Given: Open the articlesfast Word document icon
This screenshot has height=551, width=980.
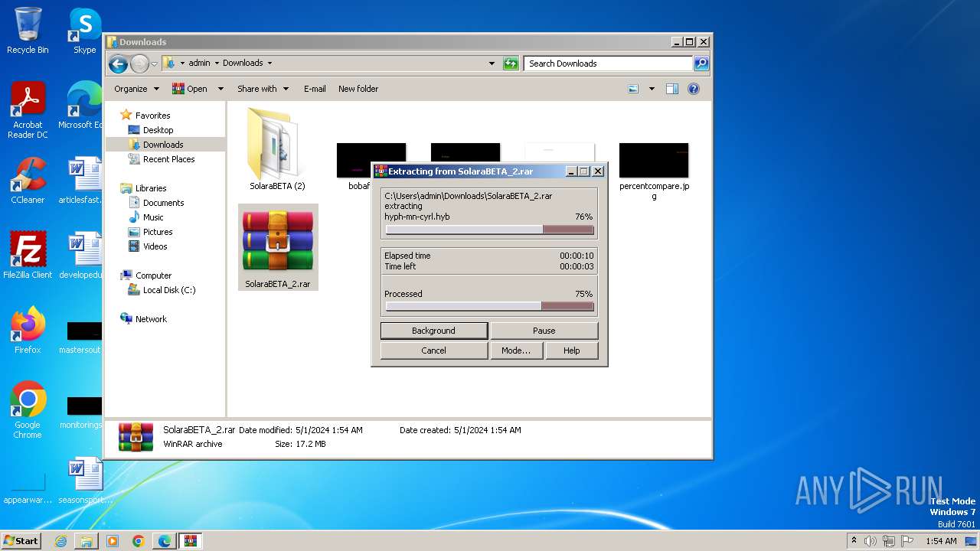Looking at the screenshot, I should click(80, 181).
